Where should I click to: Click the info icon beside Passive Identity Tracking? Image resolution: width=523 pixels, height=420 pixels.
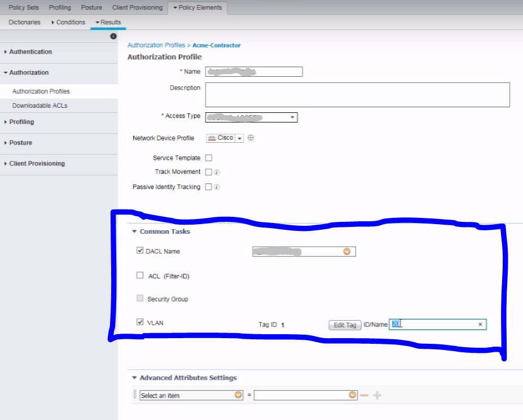[216, 187]
